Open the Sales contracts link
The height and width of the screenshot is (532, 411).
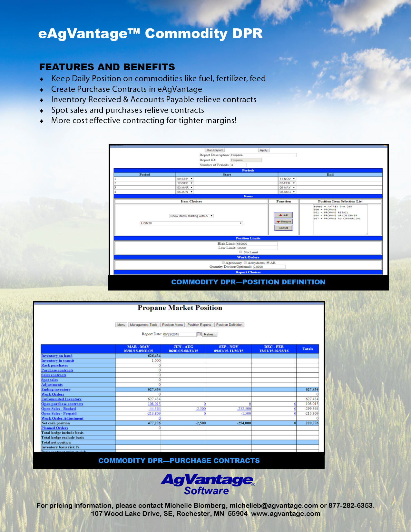pyautogui.click(x=54, y=375)
